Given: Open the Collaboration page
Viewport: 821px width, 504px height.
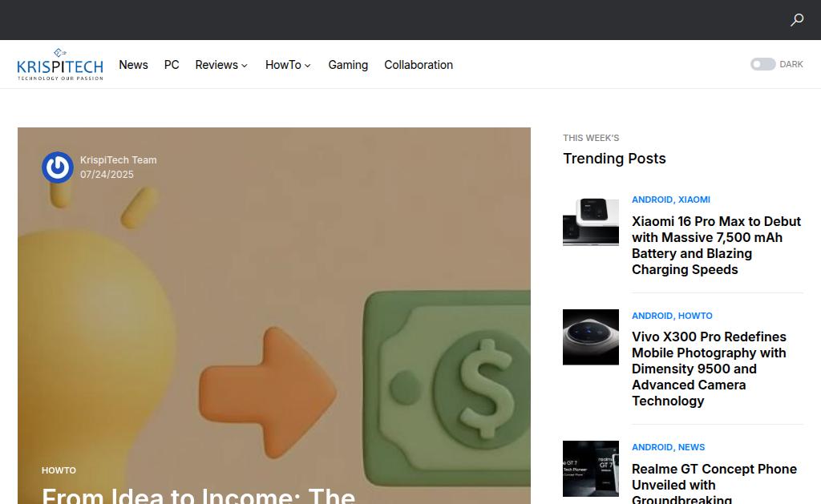Looking at the screenshot, I should (419, 65).
